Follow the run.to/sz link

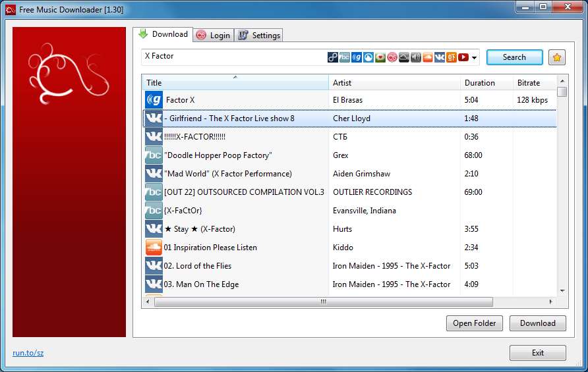[28, 353]
